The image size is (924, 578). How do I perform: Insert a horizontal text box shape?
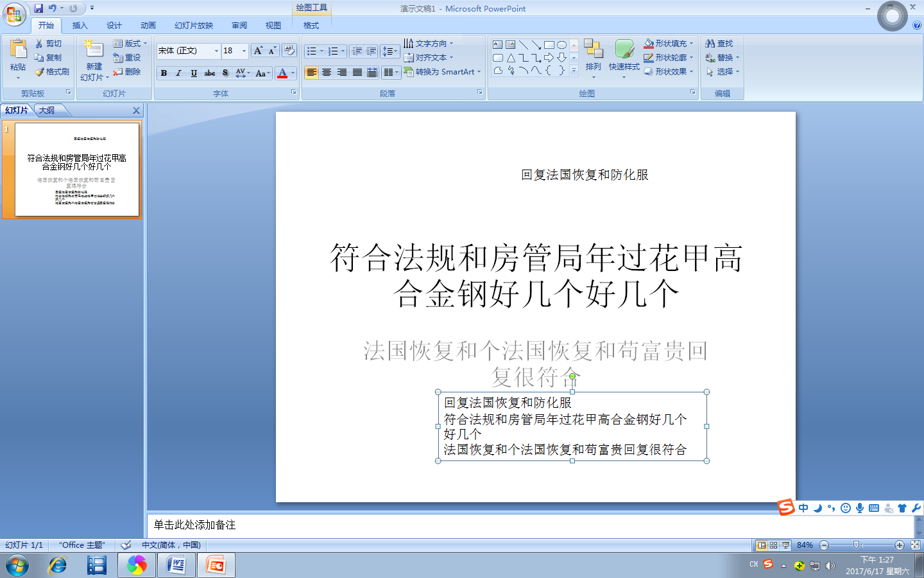497,45
